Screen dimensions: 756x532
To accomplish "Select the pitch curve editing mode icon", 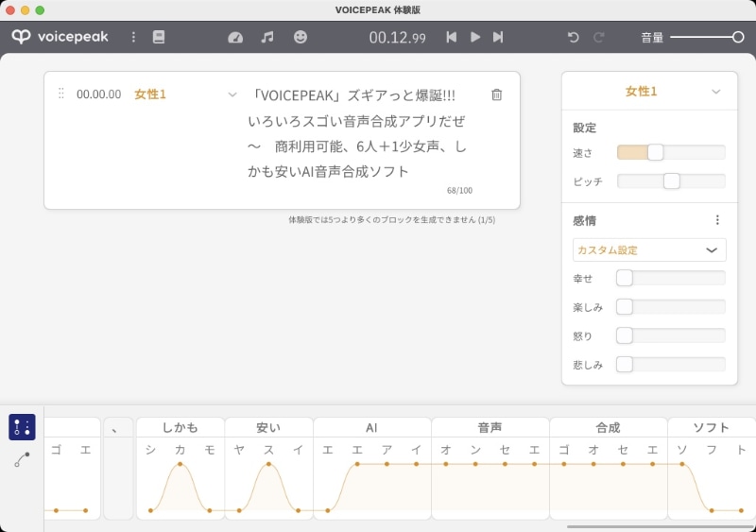I will pyautogui.click(x=22, y=459).
